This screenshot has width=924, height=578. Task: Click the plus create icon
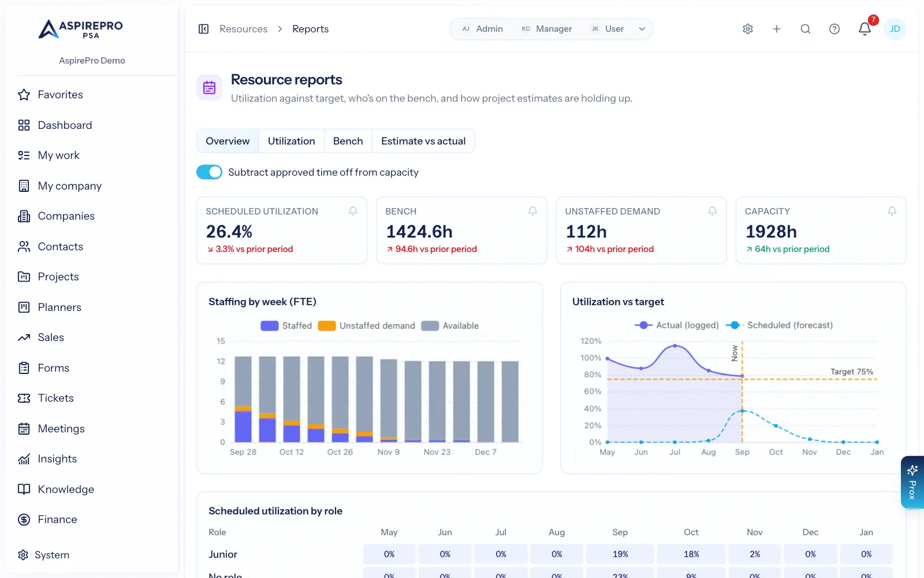tap(777, 29)
